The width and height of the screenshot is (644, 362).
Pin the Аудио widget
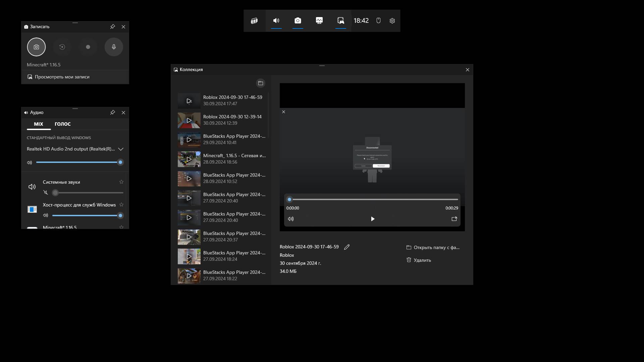click(113, 113)
